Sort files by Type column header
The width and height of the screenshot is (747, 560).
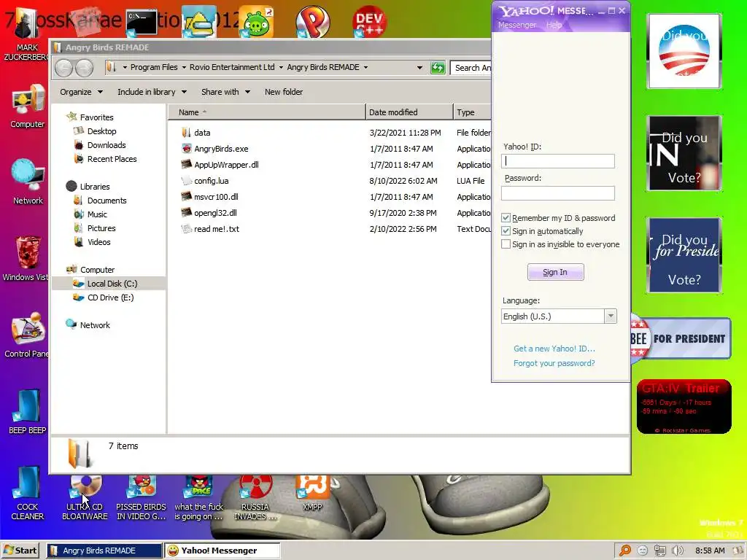click(x=472, y=112)
